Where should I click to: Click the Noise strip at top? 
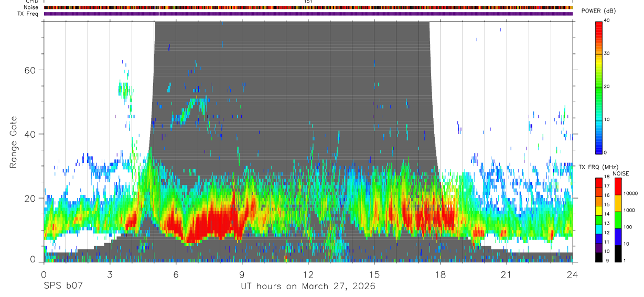308,7
